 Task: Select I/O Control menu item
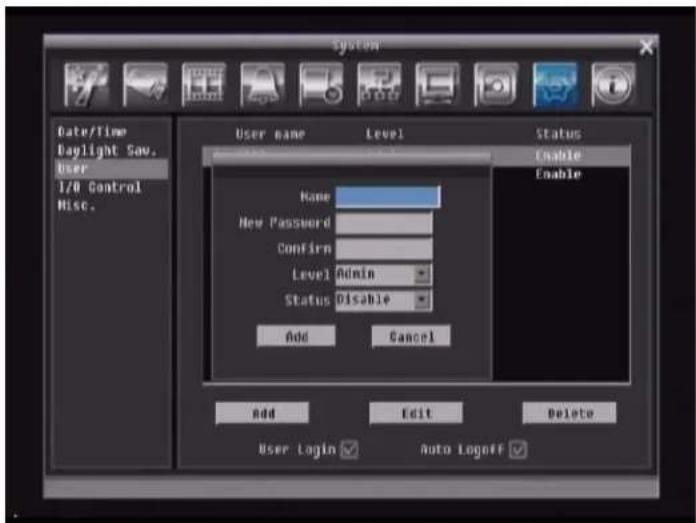pyautogui.click(x=99, y=187)
